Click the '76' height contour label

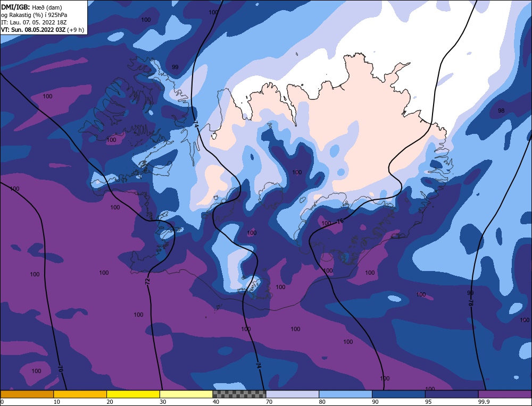340,221
